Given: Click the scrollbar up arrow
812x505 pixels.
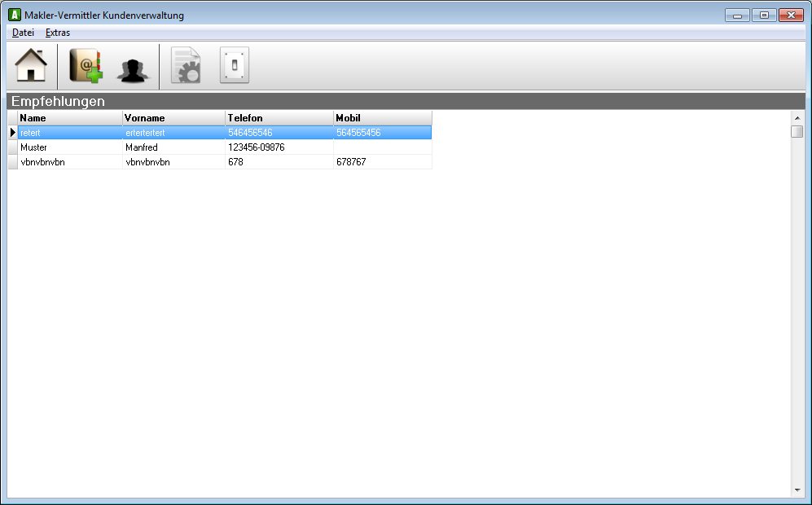Looking at the screenshot, I should 797,118.
